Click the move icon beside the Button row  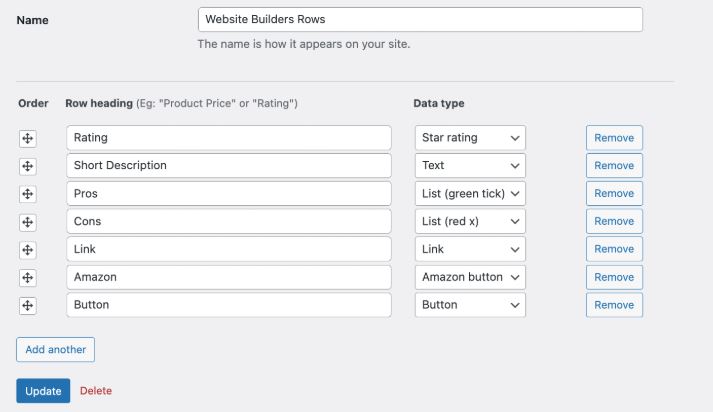click(28, 305)
